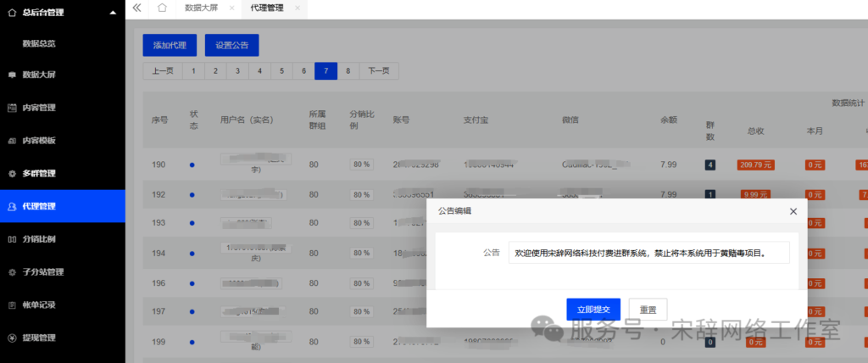Click the 本月 column header
Image resolution: width=868 pixels, height=363 pixels.
pos(815,131)
